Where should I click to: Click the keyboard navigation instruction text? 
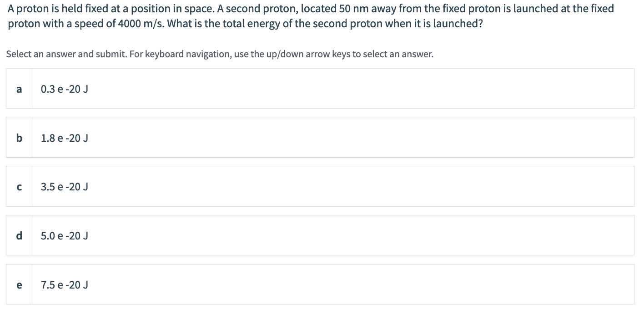(219, 54)
